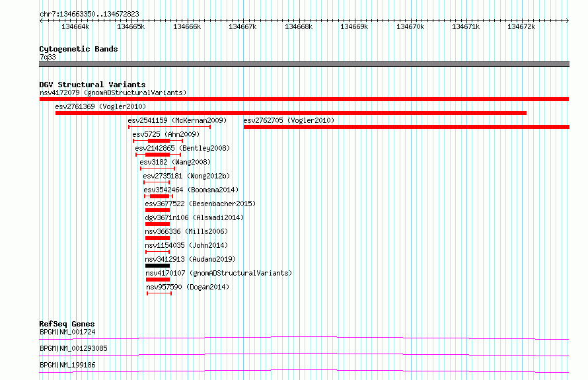Viewport: 588px width, 380px height.
Task: Click the black nsv3412913 Audano2019 bar
Action: click(157, 266)
